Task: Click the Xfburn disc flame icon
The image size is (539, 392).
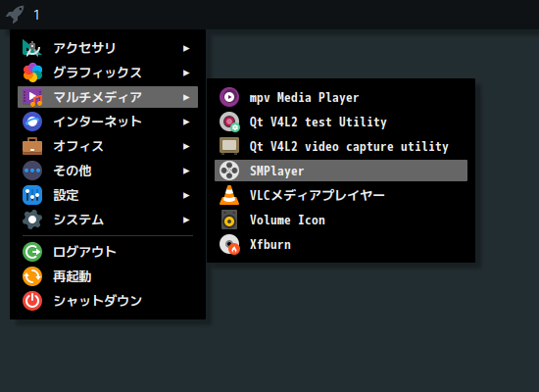Action: [229, 244]
